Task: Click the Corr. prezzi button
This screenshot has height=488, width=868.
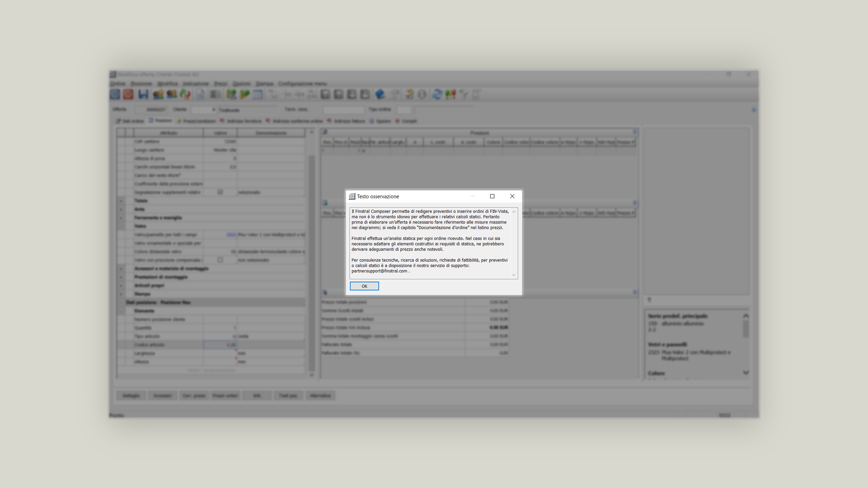Action: tap(194, 396)
